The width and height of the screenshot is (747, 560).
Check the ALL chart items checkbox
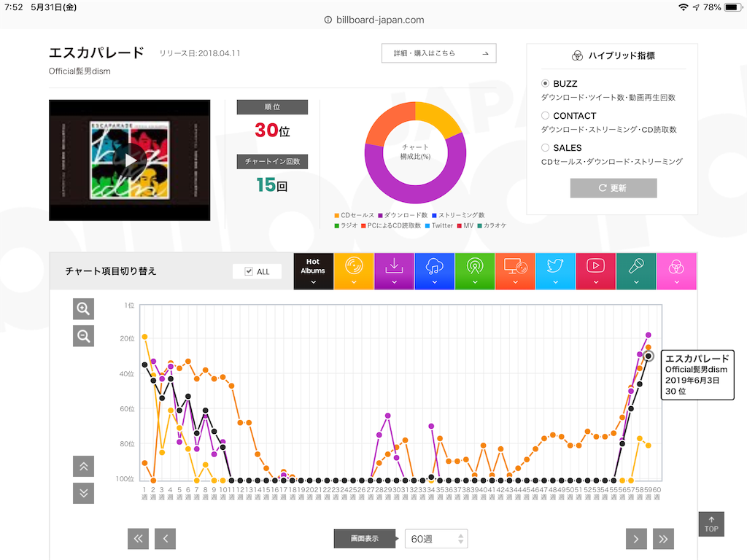coord(249,271)
